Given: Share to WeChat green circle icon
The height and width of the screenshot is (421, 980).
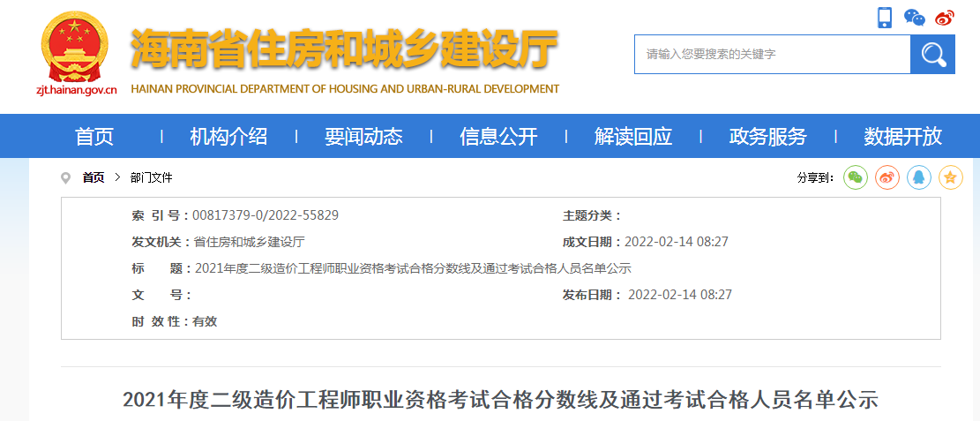Looking at the screenshot, I should pyautogui.click(x=856, y=178).
